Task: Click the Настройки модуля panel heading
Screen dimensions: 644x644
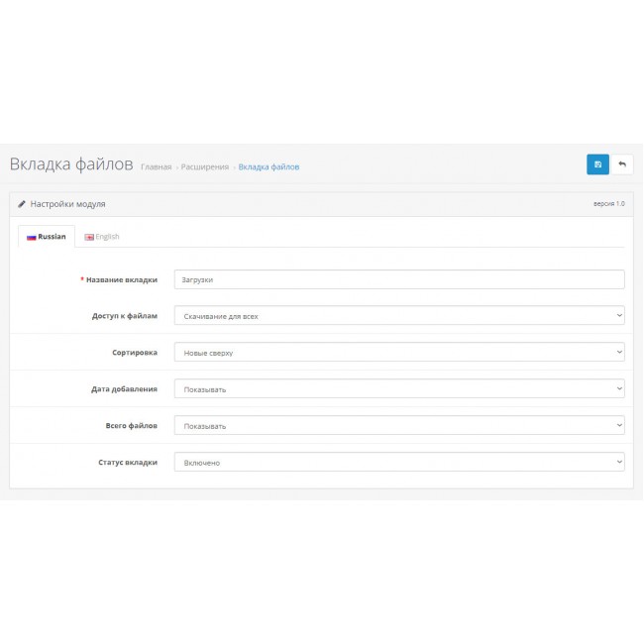Action: coord(67,204)
